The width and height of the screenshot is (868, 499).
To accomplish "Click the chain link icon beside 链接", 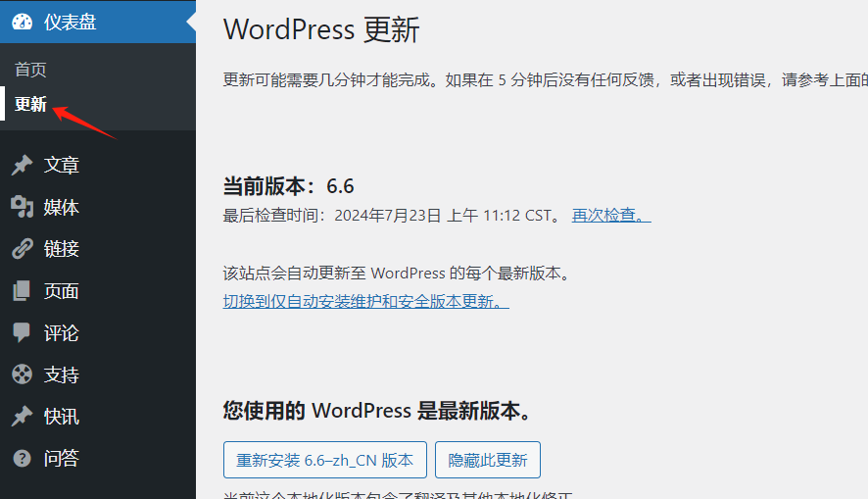I will [23, 249].
